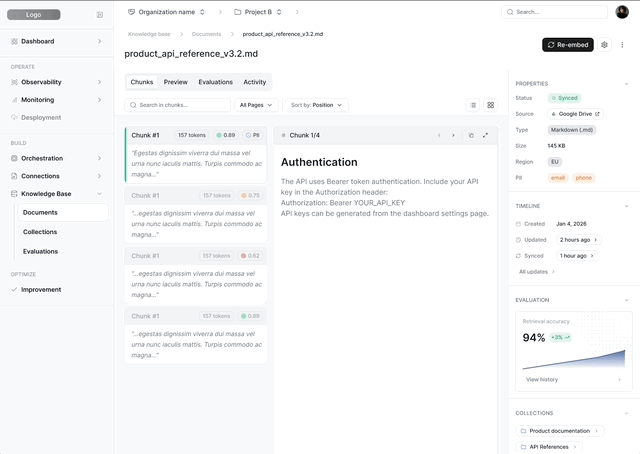This screenshot has width=640, height=454.
Task: Open document settings gear icon
Action: click(x=604, y=45)
